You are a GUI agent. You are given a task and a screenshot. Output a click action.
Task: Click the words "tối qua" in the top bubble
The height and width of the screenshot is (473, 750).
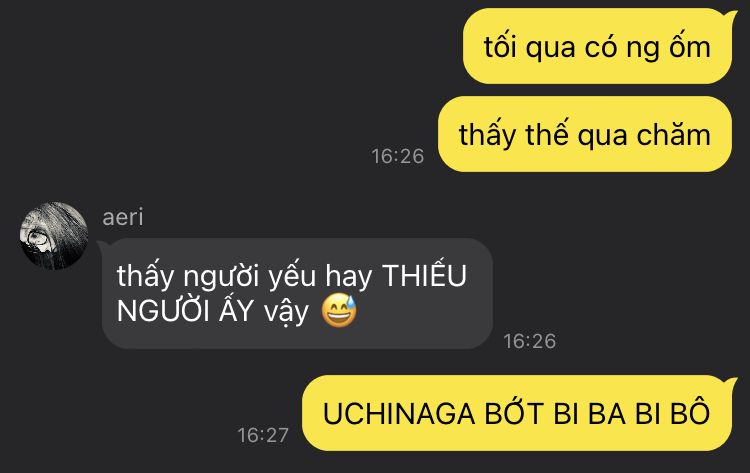(529, 48)
